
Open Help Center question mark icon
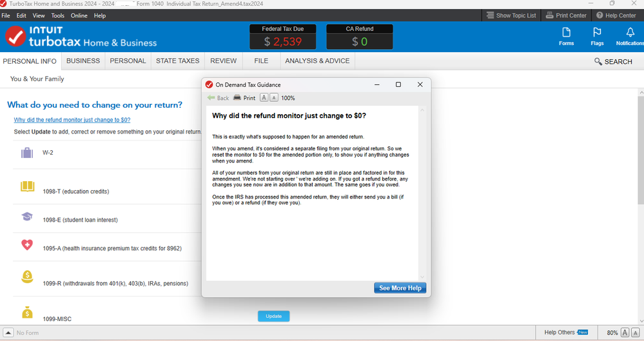tap(600, 15)
